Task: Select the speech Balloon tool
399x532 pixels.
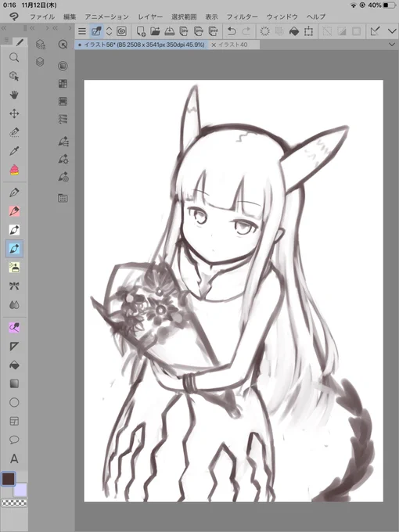Action: click(14, 440)
